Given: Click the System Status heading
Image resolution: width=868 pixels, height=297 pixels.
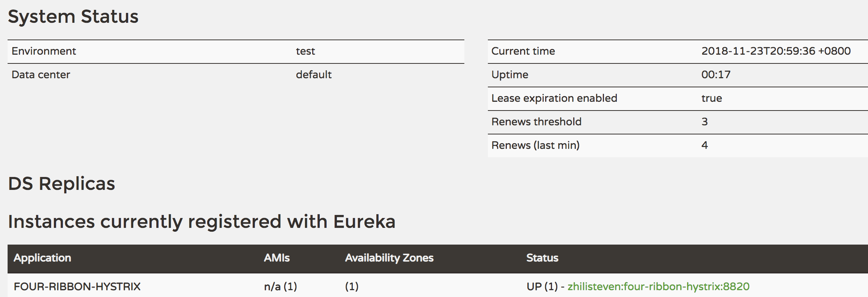Looking at the screenshot, I should click(73, 17).
